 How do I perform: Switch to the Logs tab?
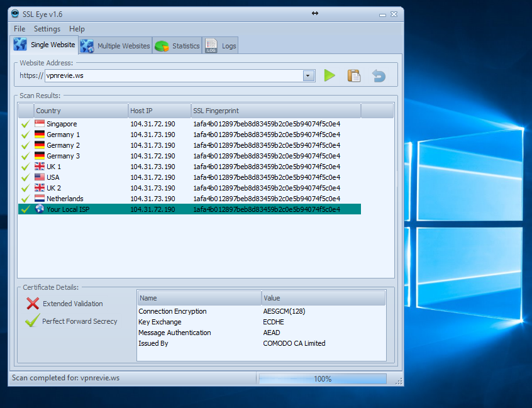(221, 45)
